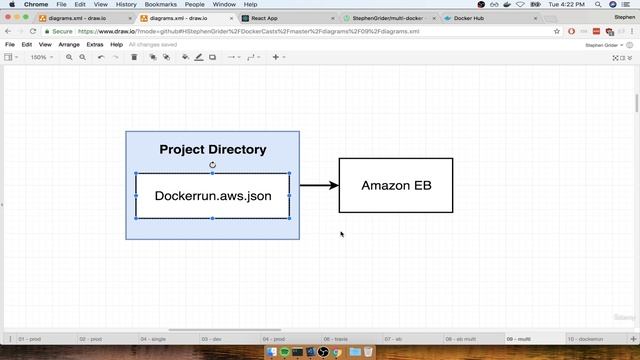Viewport: 640px width, 360px height.
Task: Open the insert plus dropdown
Action: (278, 58)
